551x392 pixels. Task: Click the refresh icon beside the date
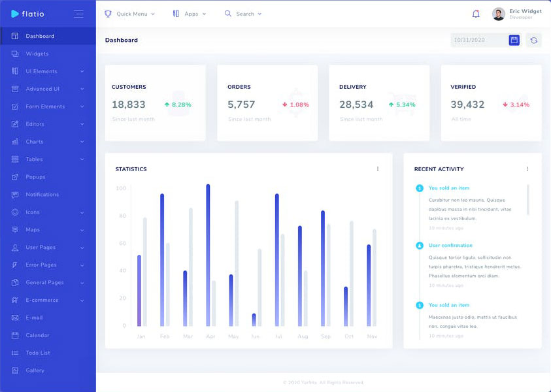pos(534,40)
